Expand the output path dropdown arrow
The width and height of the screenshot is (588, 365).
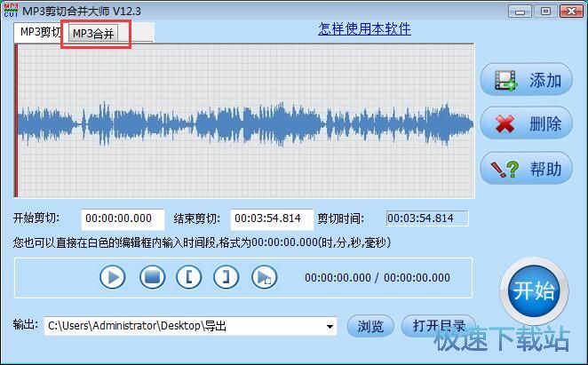click(330, 326)
